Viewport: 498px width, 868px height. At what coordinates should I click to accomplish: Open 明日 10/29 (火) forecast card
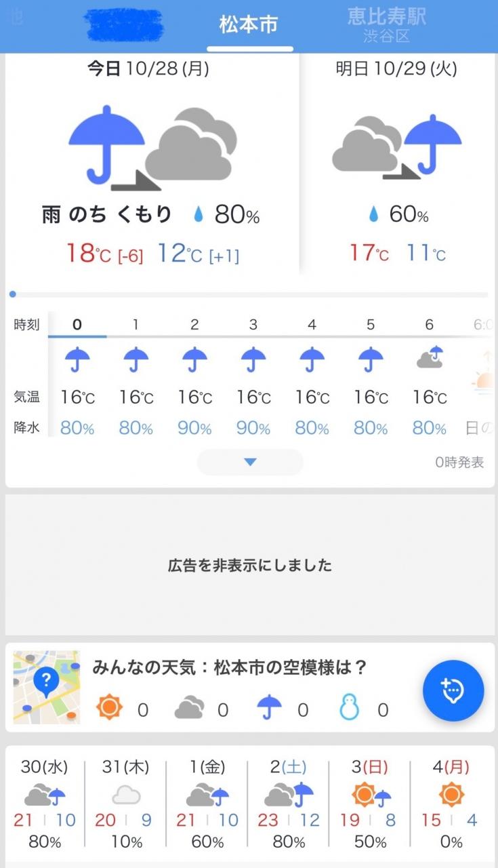(397, 164)
